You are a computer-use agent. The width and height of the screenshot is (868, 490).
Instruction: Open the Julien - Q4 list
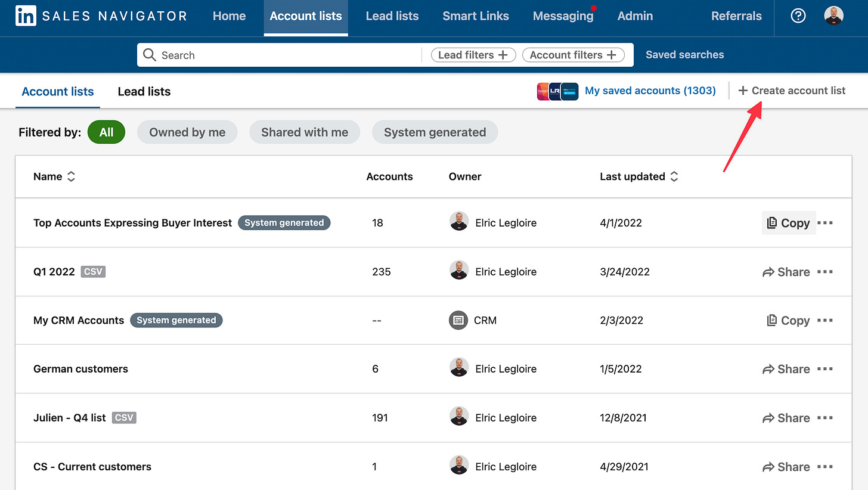tap(70, 418)
